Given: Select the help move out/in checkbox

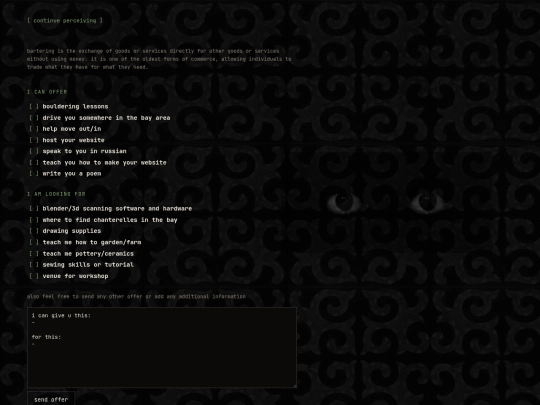Looking at the screenshot, I should pyautogui.click(x=34, y=129).
